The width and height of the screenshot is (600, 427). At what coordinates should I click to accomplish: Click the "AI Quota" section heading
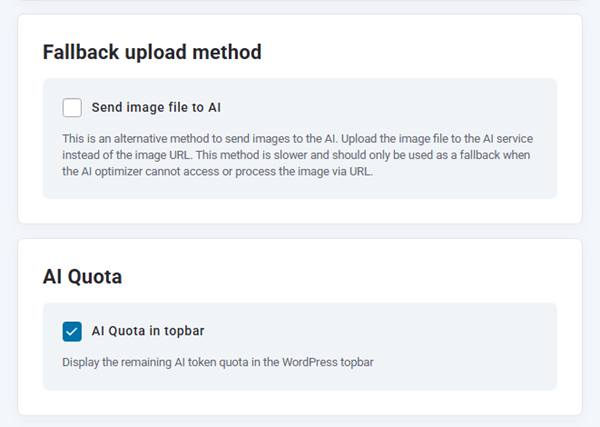[x=82, y=277]
